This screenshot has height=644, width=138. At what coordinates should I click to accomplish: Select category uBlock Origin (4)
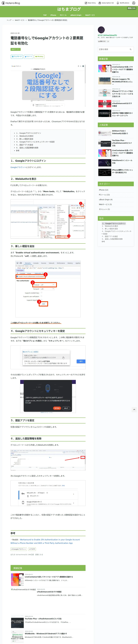pos(106,200)
